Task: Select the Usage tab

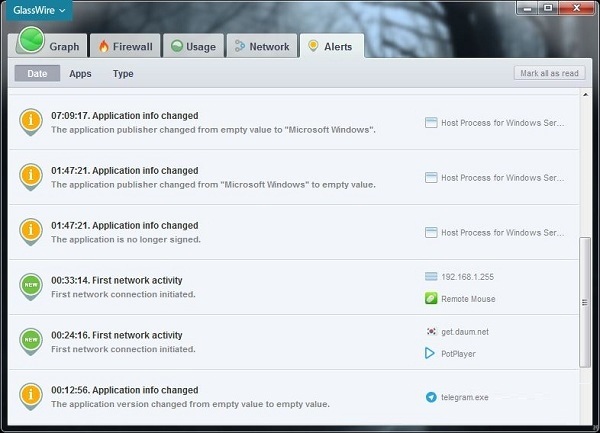Action: (192, 46)
